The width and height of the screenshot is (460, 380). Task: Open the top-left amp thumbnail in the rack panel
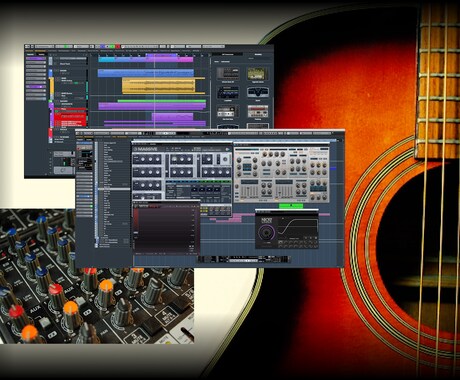(x=228, y=74)
